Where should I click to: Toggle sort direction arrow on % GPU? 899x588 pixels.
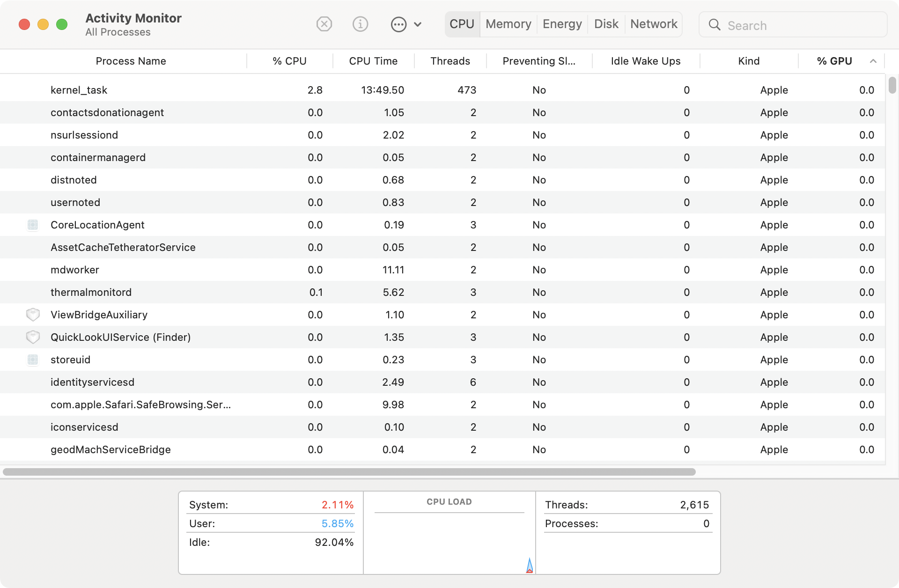(x=873, y=61)
